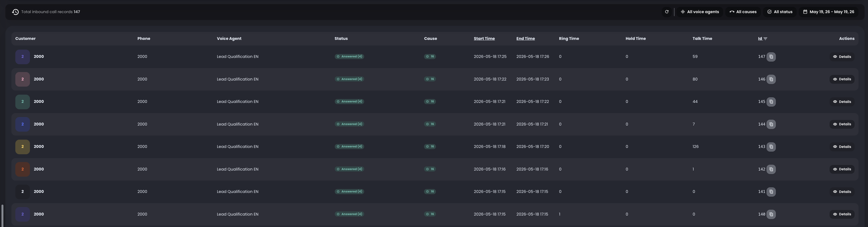Click talk time value 80
868x227 pixels.
pyautogui.click(x=695, y=79)
